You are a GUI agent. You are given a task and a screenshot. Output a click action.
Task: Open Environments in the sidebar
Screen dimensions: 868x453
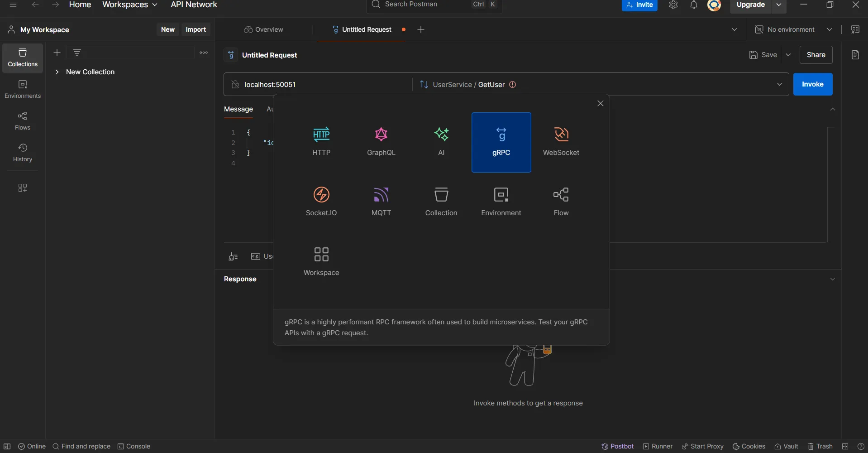point(23,89)
